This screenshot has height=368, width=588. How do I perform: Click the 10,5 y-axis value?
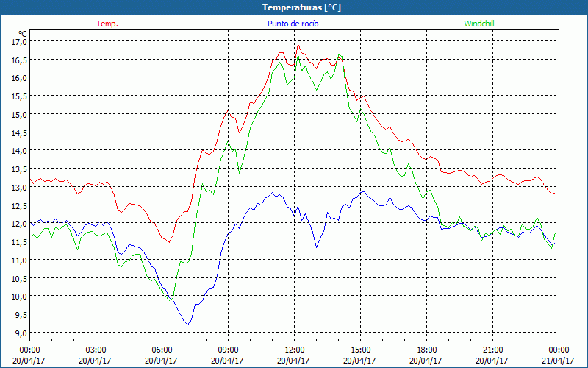(x=20, y=278)
